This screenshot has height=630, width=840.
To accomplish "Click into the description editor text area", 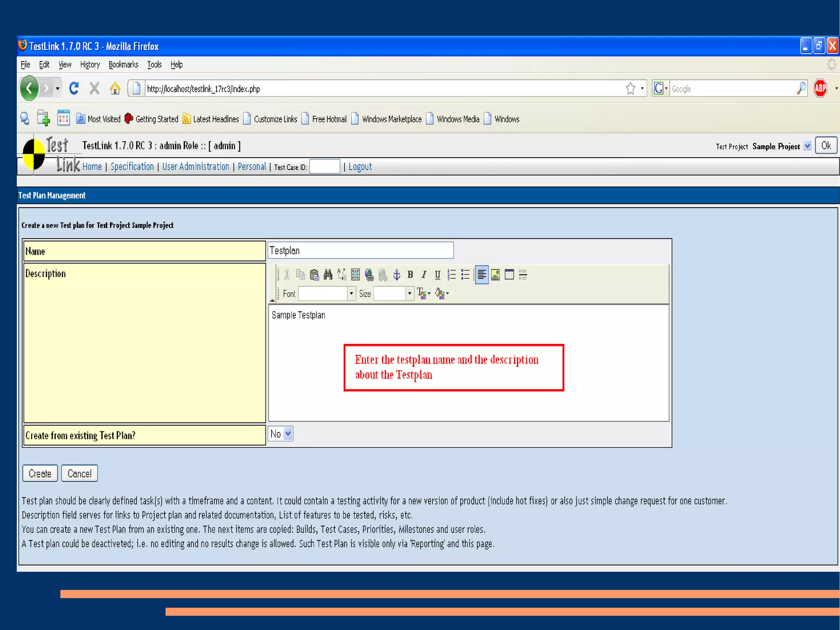I will 468,363.
